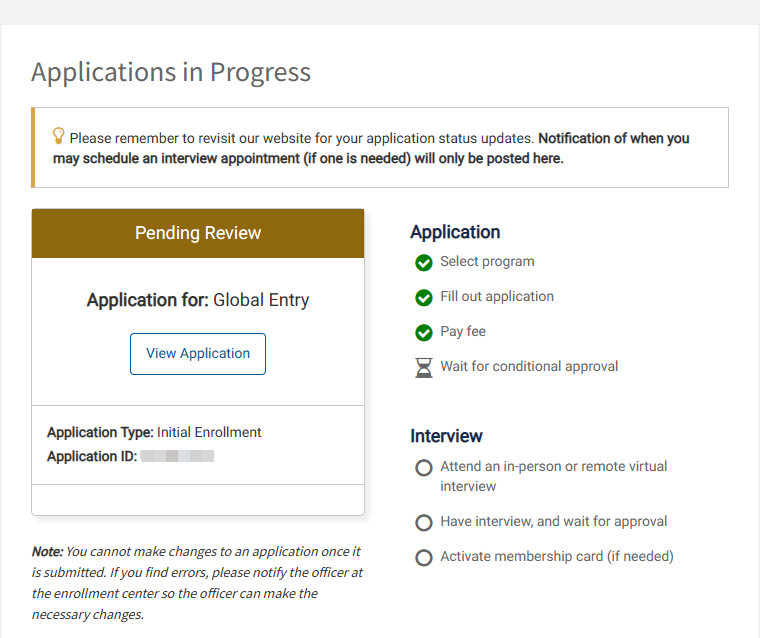Click the redacted Application ID value
The width and height of the screenshot is (760, 638).
click(177, 457)
